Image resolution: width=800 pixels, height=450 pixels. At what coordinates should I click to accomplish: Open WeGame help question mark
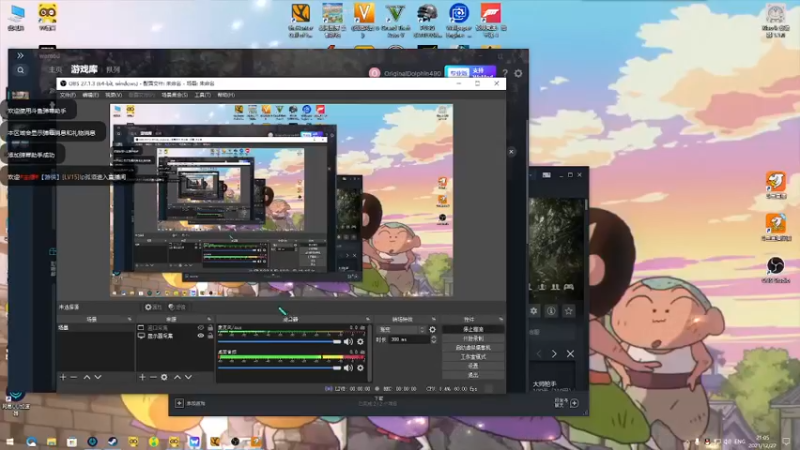pyautogui.click(x=505, y=73)
